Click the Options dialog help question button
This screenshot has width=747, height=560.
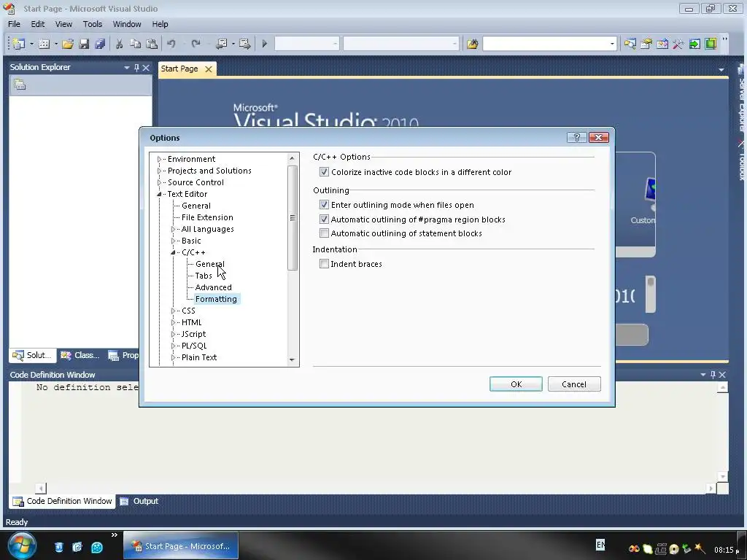coord(576,138)
